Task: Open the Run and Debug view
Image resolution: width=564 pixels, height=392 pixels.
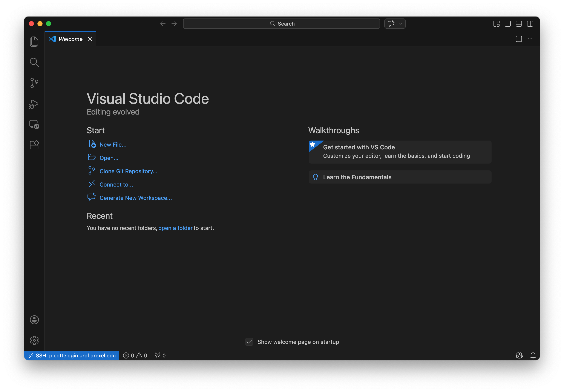Action: 34,104
